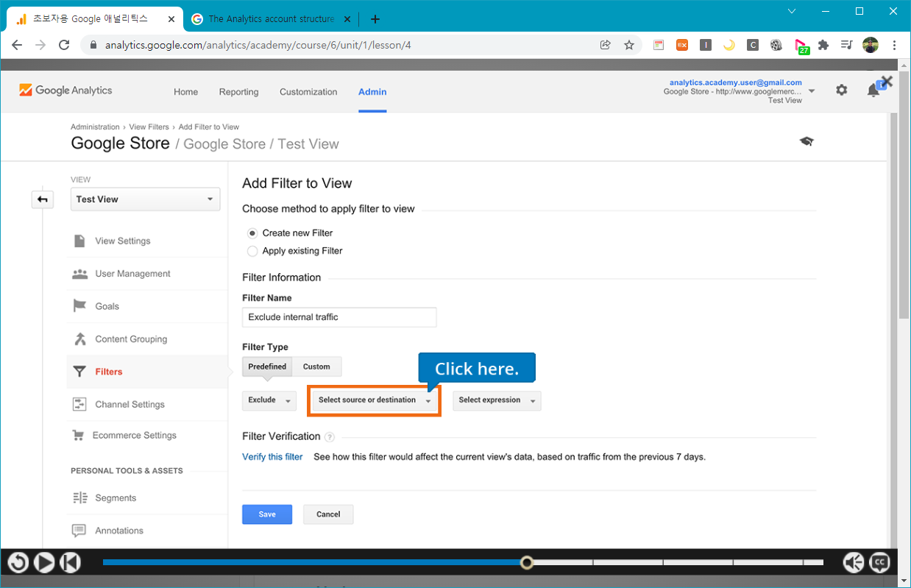Image resolution: width=911 pixels, height=588 pixels.
Task: Share this page from the address bar
Action: [606, 45]
